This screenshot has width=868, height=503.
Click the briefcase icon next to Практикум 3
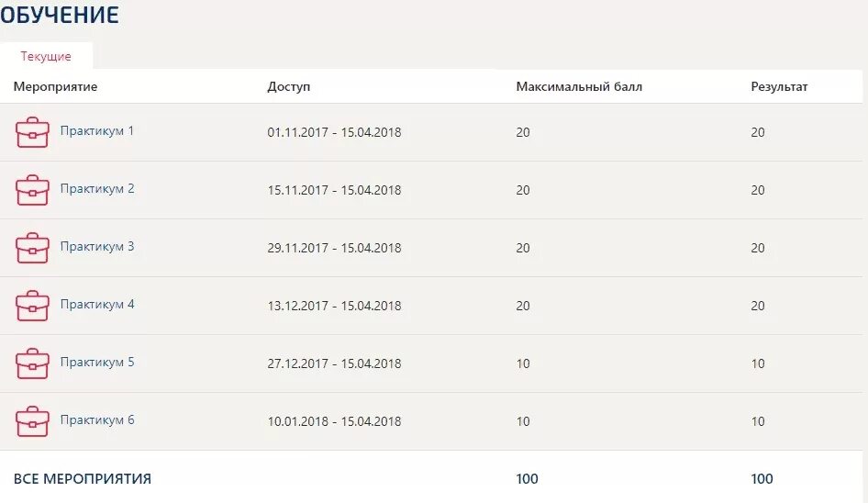click(x=32, y=248)
